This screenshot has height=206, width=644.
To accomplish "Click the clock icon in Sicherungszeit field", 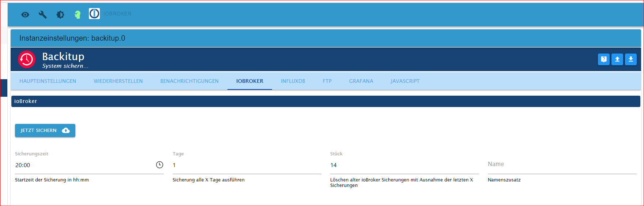I will tap(159, 165).
